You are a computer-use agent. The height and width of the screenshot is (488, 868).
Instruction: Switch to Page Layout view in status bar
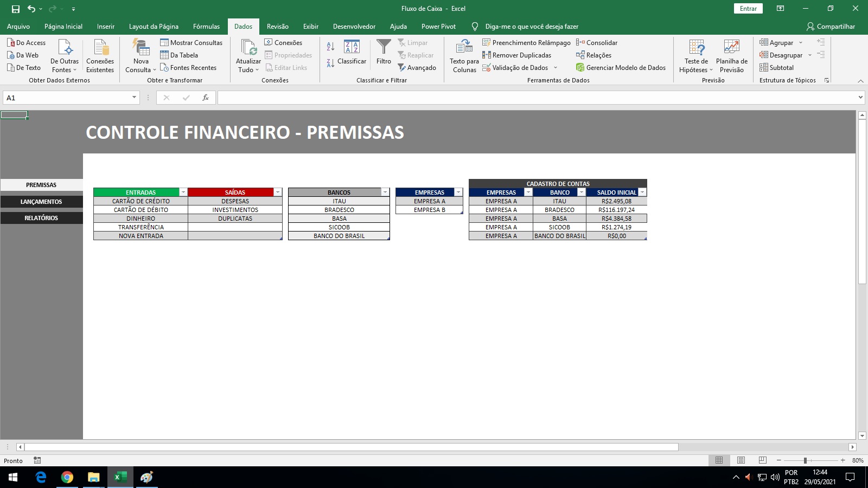[741, 460]
